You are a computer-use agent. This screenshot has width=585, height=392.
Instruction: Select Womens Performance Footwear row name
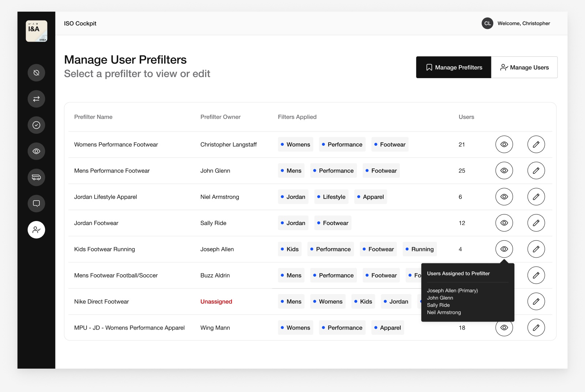click(116, 145)
